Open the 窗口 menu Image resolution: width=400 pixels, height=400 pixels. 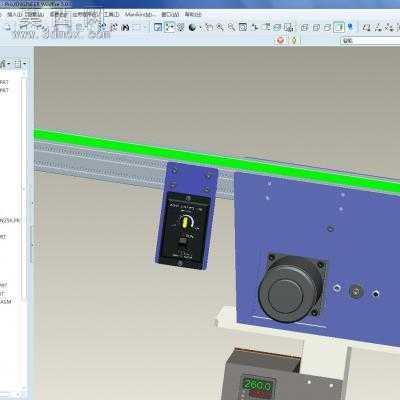pos(170,14)
